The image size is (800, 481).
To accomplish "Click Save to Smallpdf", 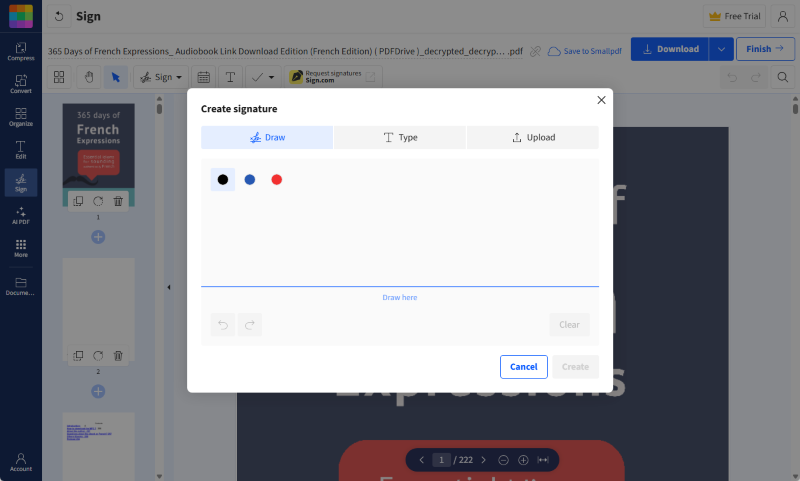I will [585, 51].
